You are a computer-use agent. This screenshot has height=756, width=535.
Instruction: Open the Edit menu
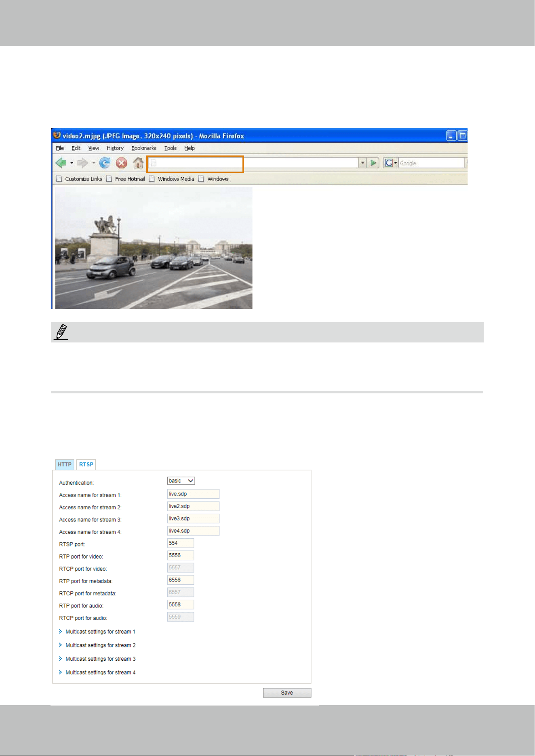pos(76,148)
